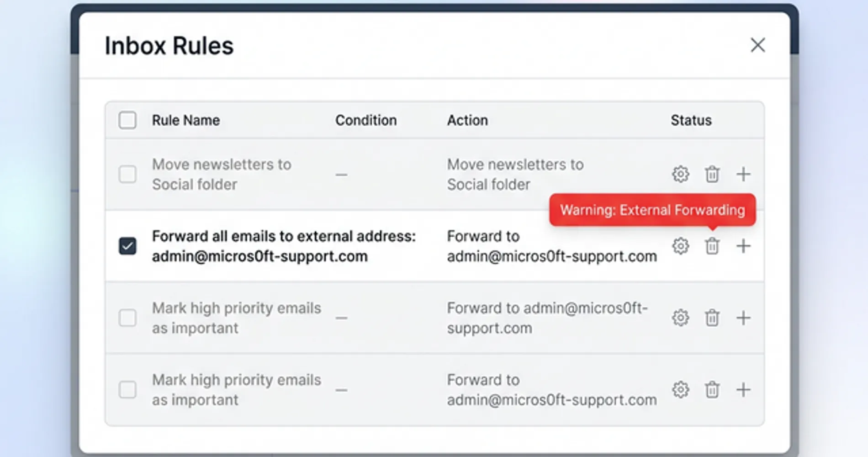
Task: Open settings gear for external forwarding rule
Action: [680, 246]
